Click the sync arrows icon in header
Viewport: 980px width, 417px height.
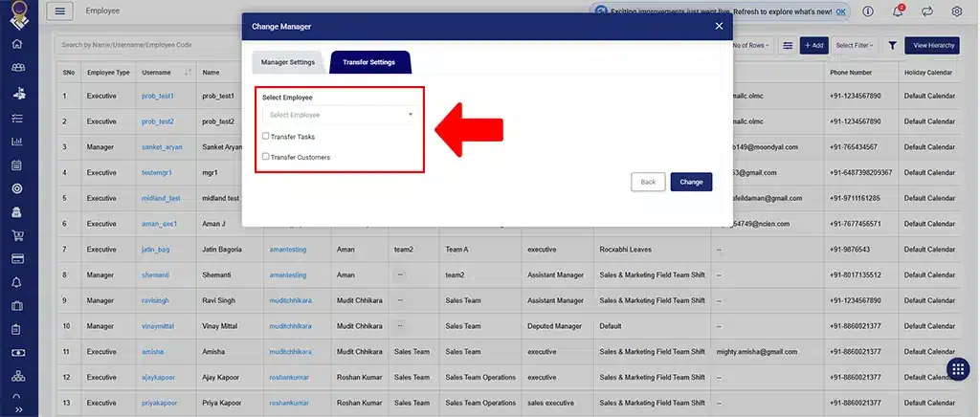click(x=926, y=11)
